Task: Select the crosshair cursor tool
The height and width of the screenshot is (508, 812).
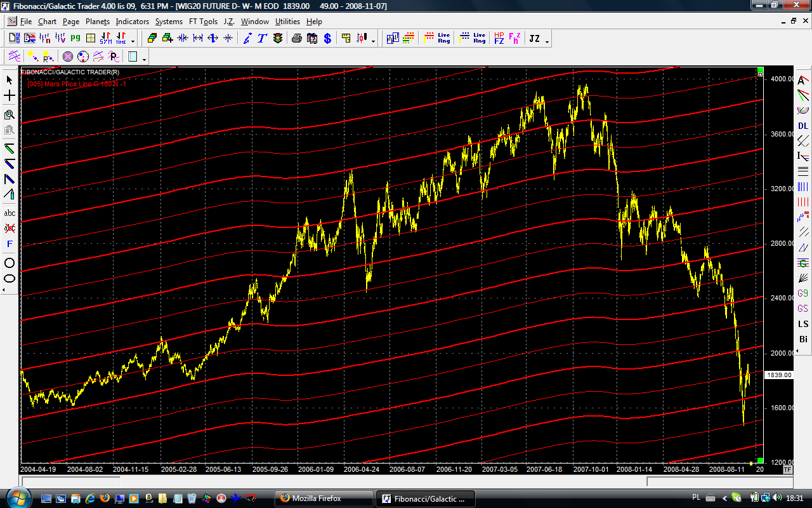Action: click(10, 96)
